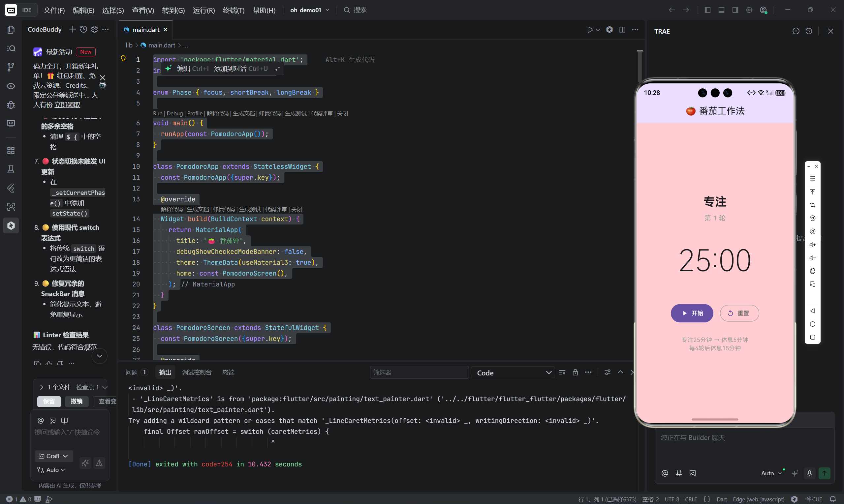Toggle output scroll lock icon
844x504 pixels.
click(575, 372)
